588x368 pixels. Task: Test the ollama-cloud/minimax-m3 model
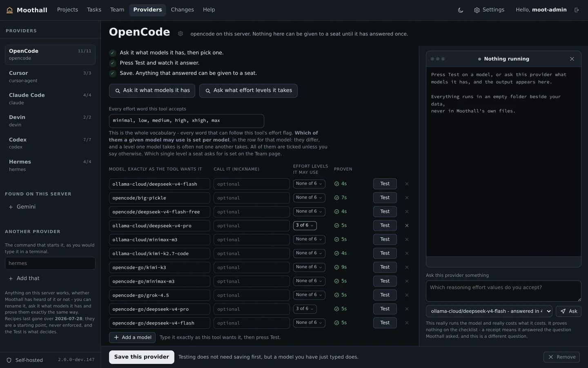click(x=385, y=240)
